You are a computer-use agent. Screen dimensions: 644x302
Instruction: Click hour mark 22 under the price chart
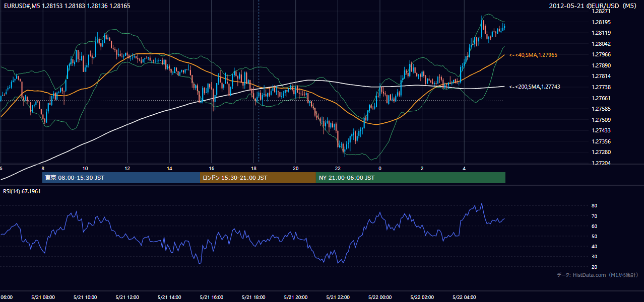(x=338, y=169)
